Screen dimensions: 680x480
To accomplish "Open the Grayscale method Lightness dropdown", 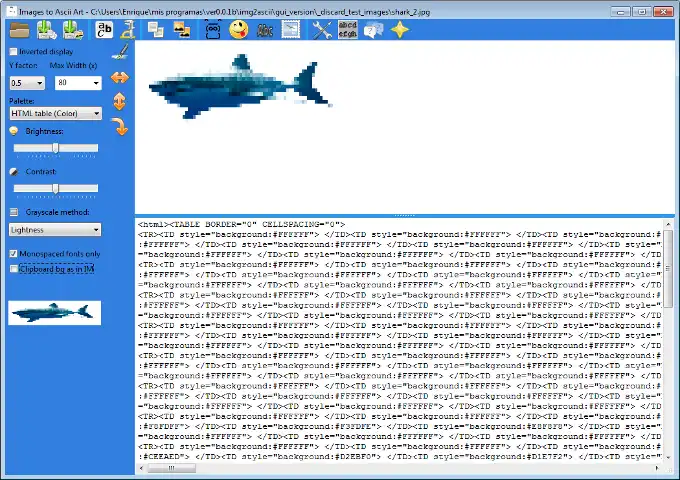I will 55,230.
